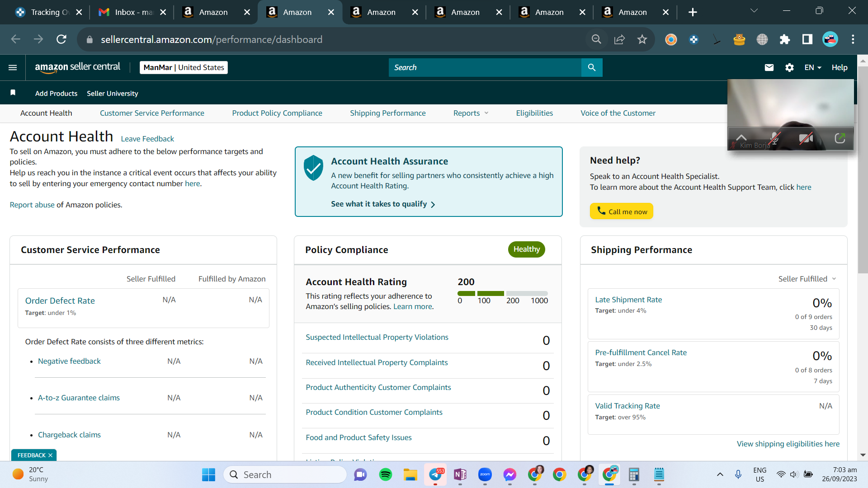
Task: Bookmark this page with the star icon
Action: click(x=642, y=39)
